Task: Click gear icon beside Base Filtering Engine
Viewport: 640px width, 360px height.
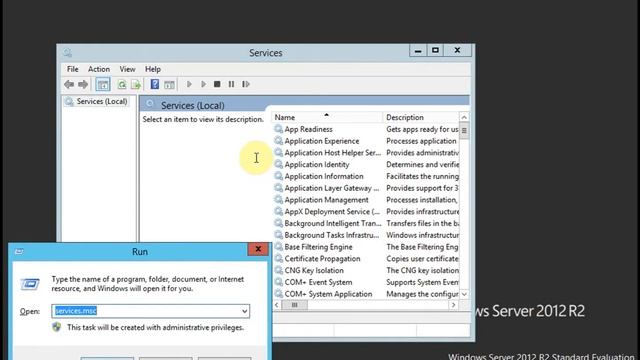Action: click(278, 247)
